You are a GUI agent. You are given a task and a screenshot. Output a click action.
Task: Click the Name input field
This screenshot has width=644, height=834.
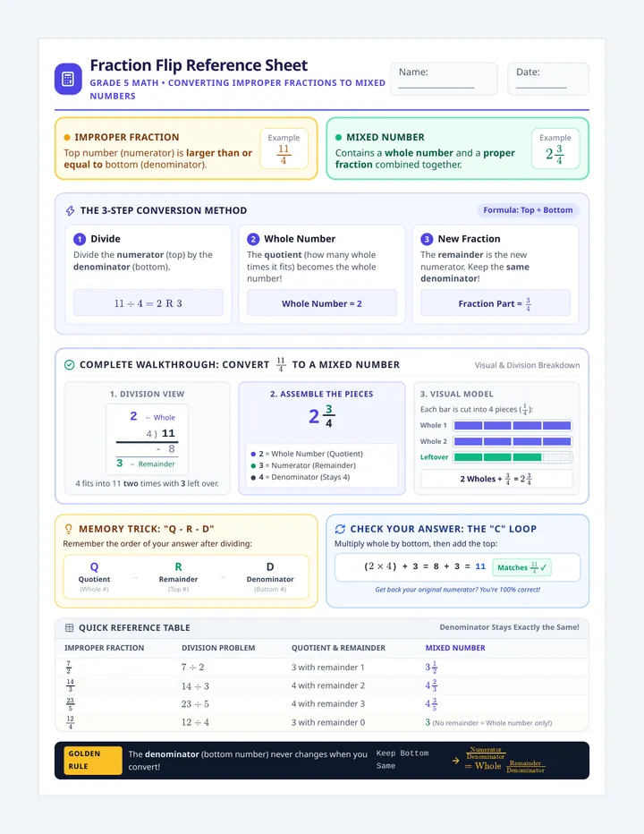(x=444, y=79)
